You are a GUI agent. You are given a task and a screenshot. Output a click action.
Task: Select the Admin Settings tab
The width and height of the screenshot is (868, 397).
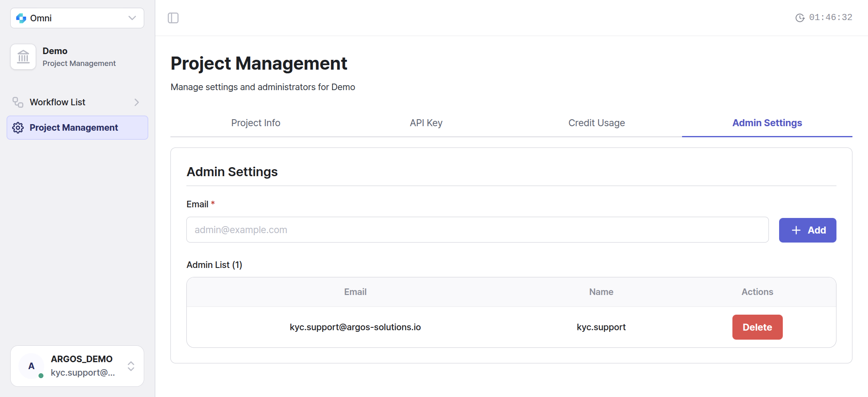click(767, 123)
